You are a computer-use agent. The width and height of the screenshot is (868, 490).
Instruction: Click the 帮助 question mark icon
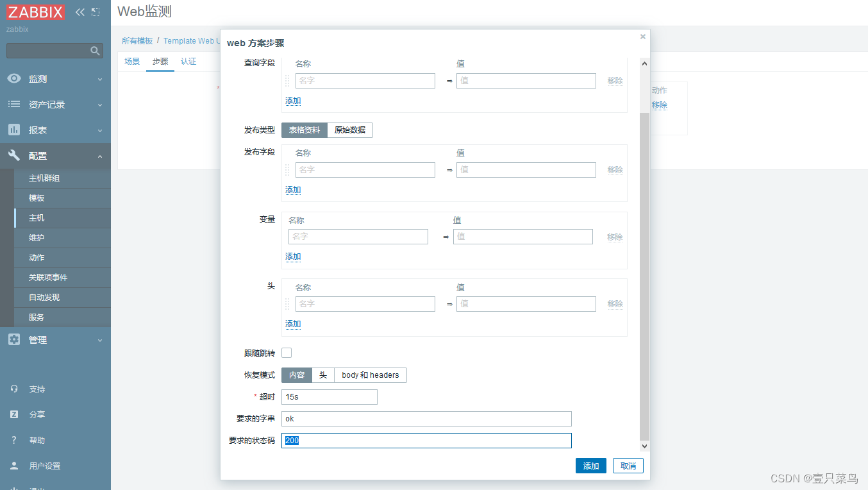coord(14,441)
